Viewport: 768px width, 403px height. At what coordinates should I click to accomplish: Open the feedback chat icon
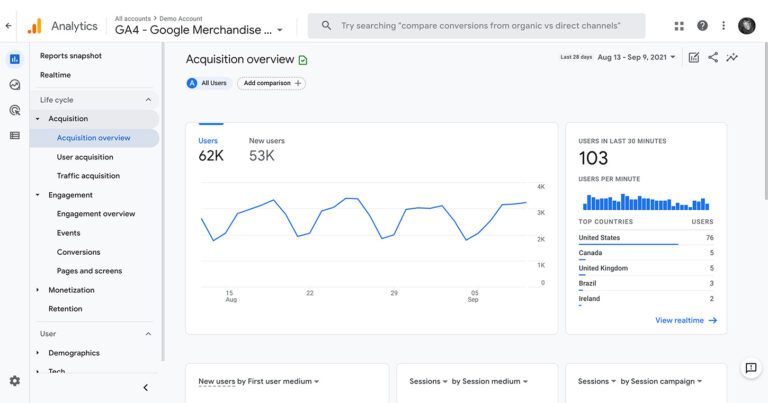click(751, 368)
